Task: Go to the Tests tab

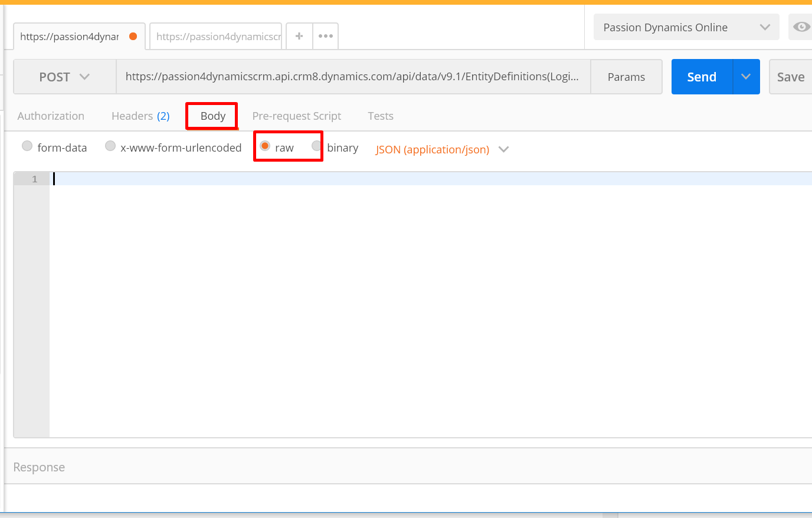Action: pos(380,116)
